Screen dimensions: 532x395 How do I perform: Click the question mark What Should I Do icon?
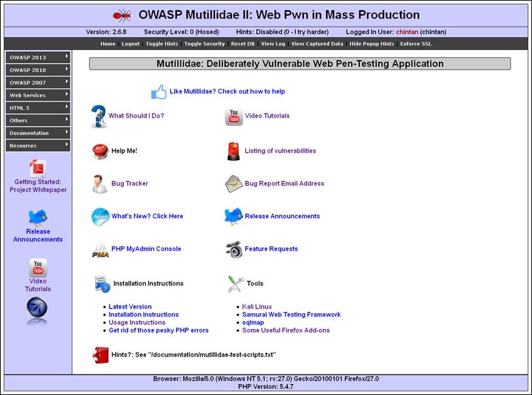(99, 116)
